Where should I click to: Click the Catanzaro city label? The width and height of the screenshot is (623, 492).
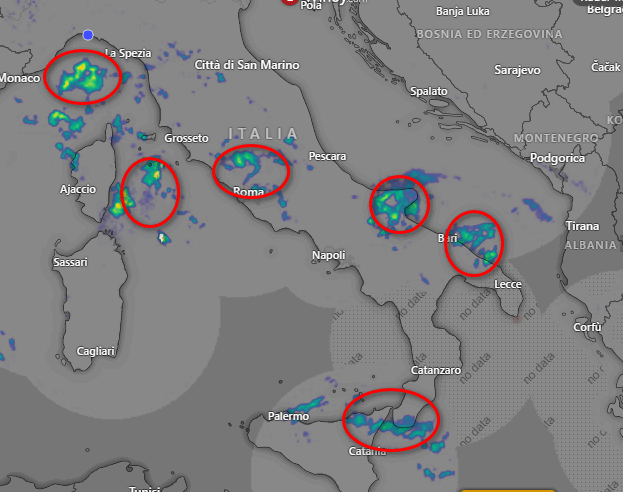pyautogui.click(x=436, y=370)
